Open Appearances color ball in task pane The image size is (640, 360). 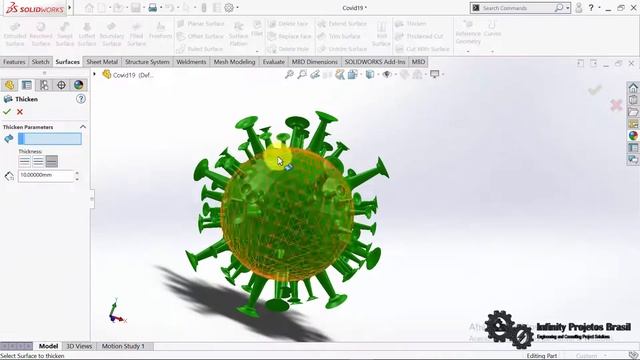[633, 136]
